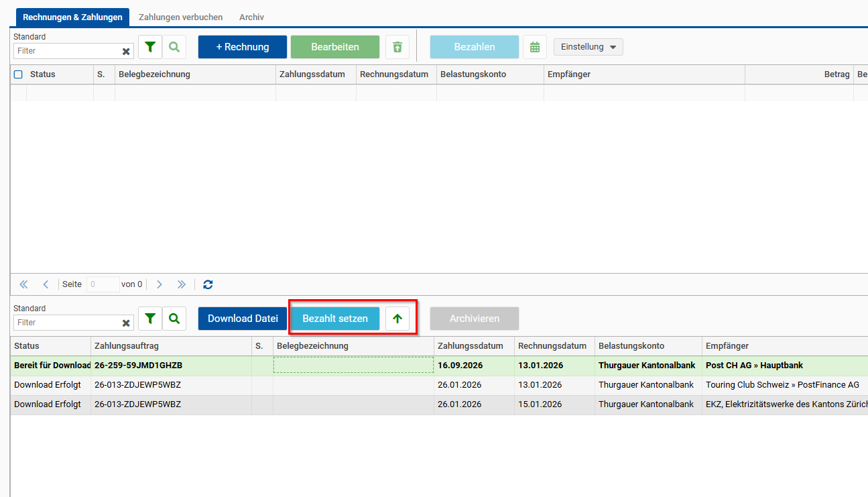
Task: Click the + Rechnung button
Action: tap(243, 47)
